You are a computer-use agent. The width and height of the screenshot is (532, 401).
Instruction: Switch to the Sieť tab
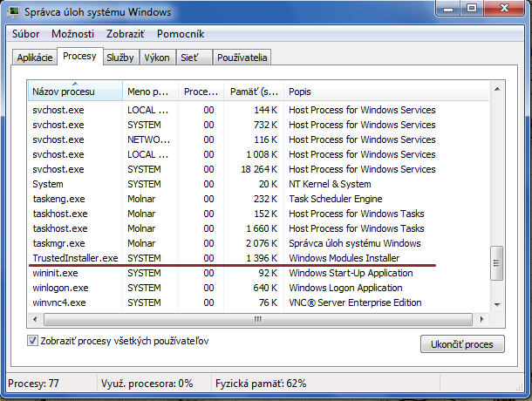tap(190, 58)
